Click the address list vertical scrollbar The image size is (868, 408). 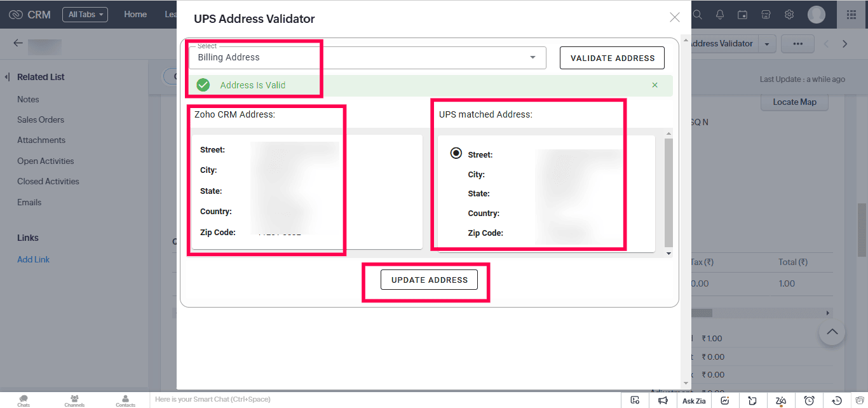[x=668, y=193]
